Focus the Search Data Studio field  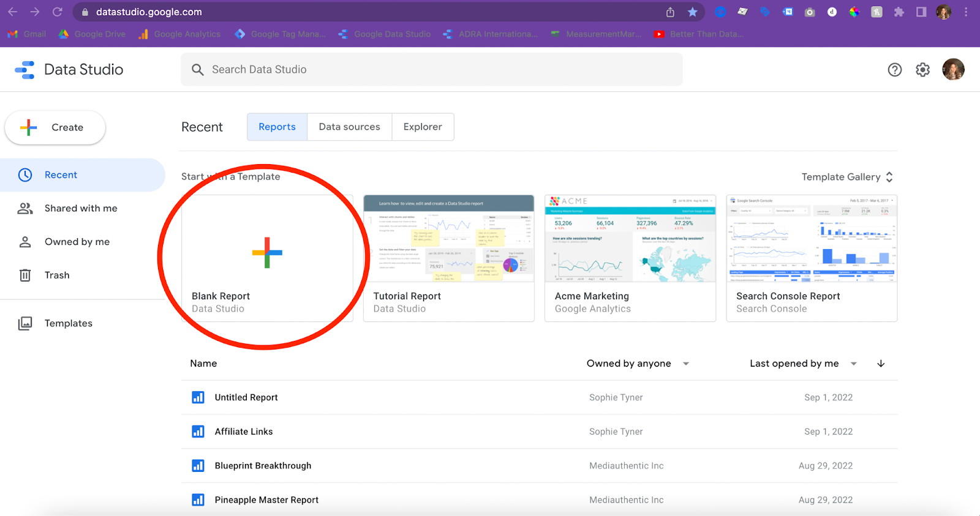pos(431,69)
